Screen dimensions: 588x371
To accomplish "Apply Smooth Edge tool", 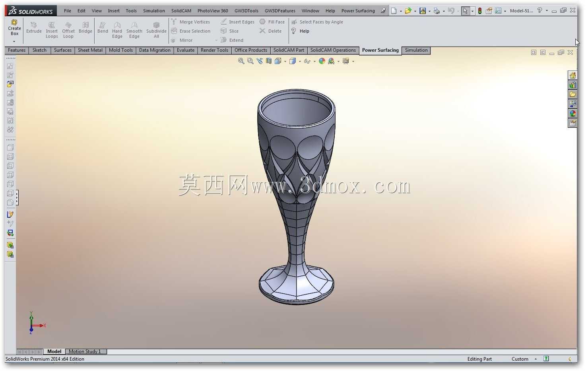I will (134, 30).
